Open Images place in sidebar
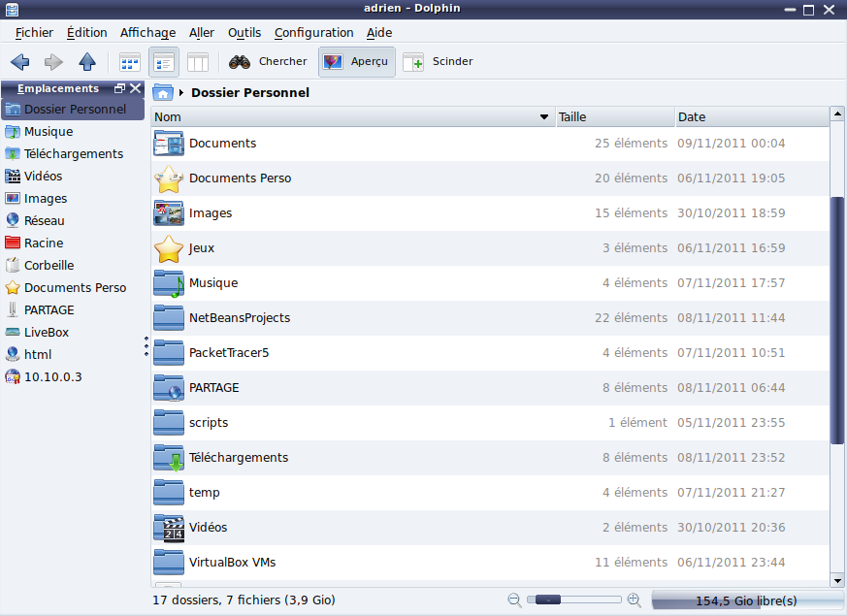Image resolution: width=847 pixels, height=616 pixels. [x=73, y=199]
